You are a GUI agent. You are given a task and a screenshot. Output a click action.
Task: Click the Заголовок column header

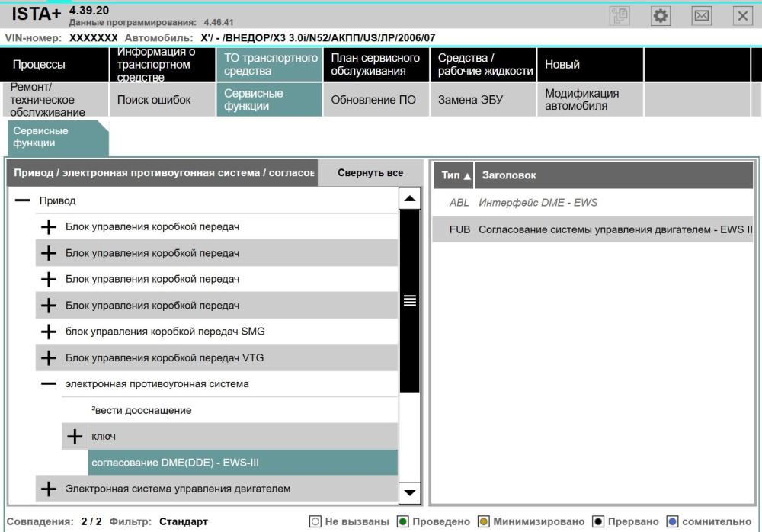pos(613,175)
